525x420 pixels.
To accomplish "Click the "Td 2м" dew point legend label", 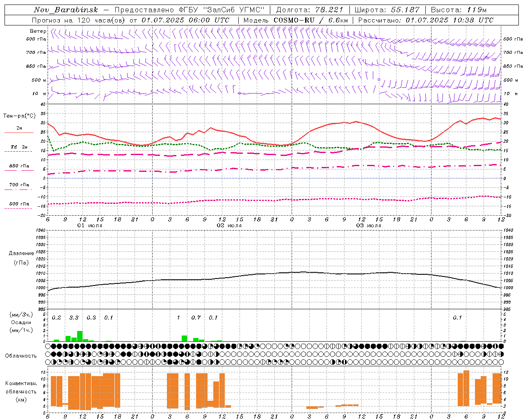I will [x=19, y=147].
